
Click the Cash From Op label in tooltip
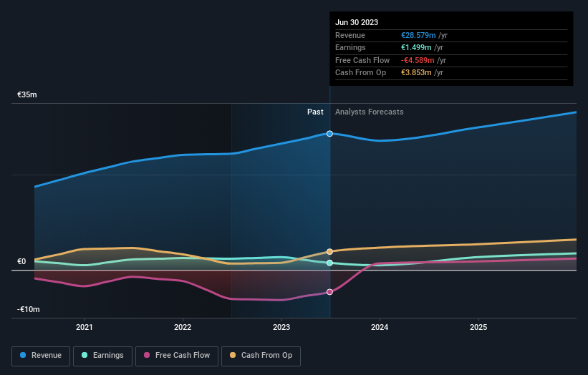[360, 73]
